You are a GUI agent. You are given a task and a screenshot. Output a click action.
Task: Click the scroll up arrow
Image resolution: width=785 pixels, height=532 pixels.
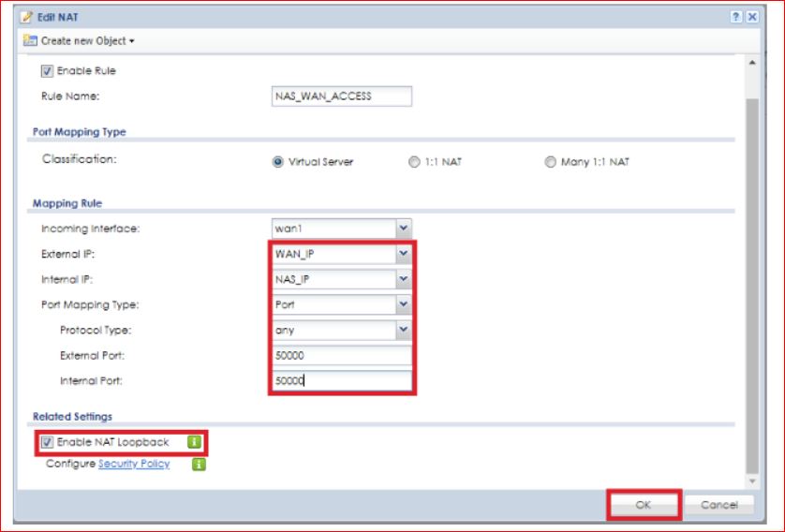click(752, 63)
